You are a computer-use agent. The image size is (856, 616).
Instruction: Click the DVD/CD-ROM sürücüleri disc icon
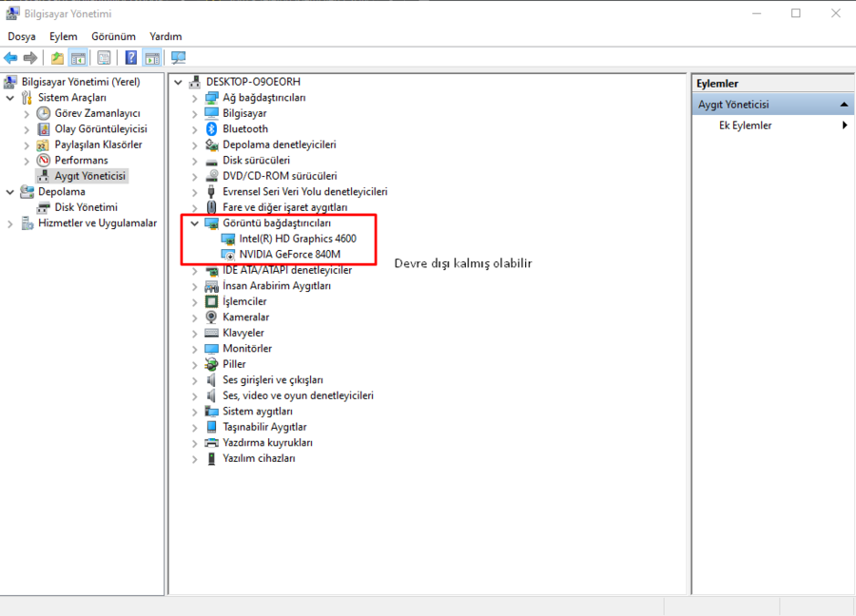[212, 176]
